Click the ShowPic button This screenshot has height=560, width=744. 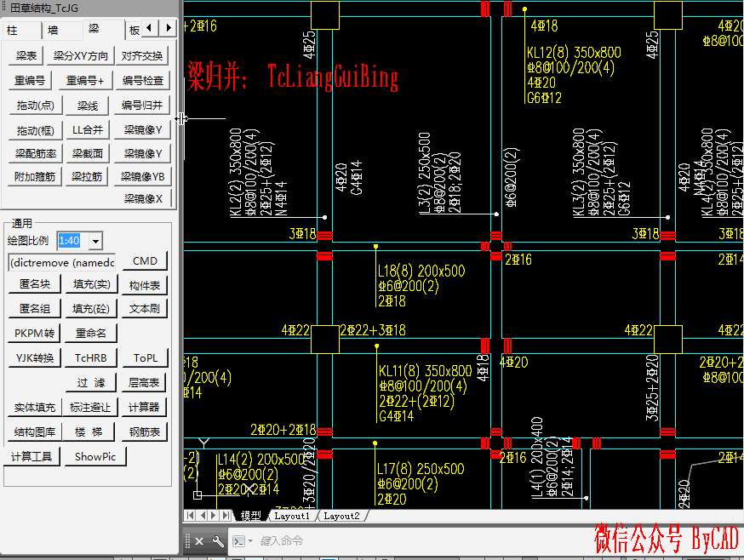click(x=94, y=457)
